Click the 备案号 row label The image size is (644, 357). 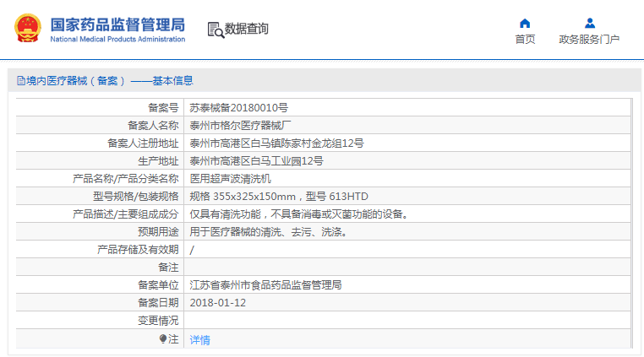[163, 108]
